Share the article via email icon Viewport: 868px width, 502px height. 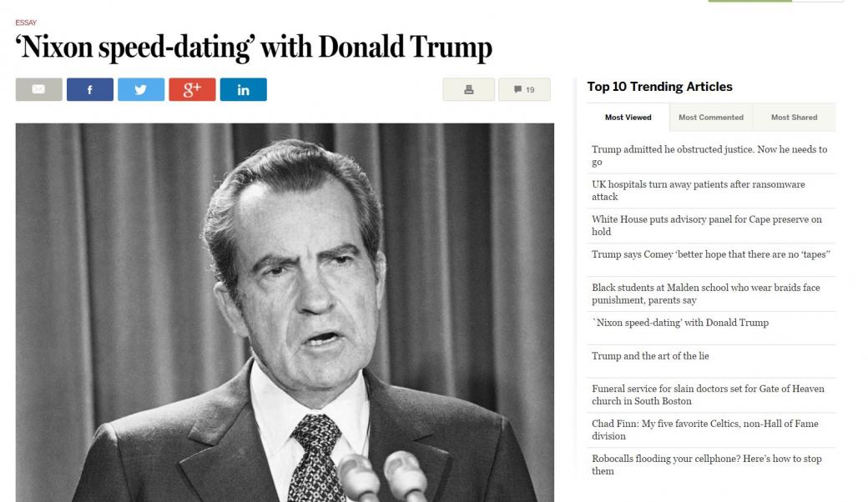click(38, 89)
